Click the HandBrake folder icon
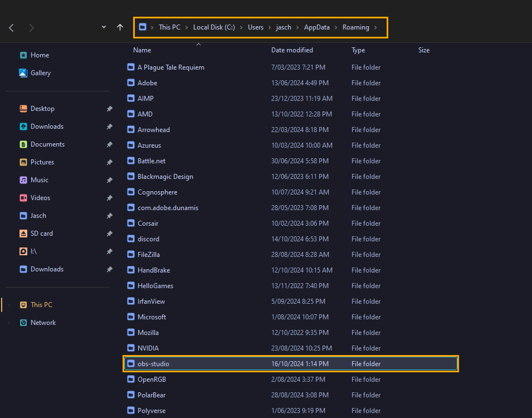Screen dimensions: 532x418 tap(131, 270)
